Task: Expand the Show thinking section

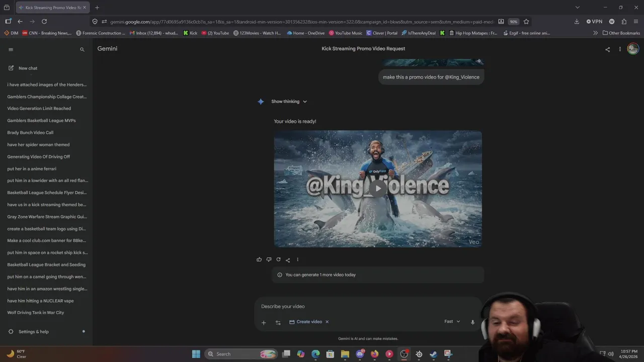Action: point(289,102)
